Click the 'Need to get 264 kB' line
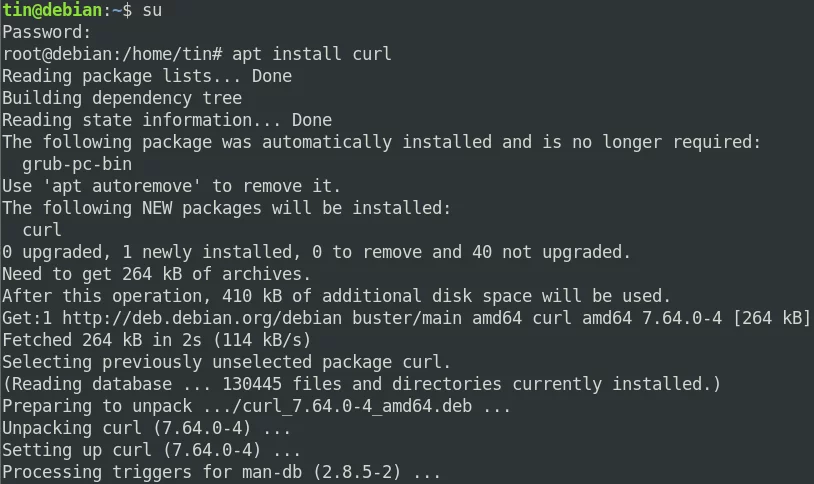This screenshot has width=814, height=484. [156, 274]
